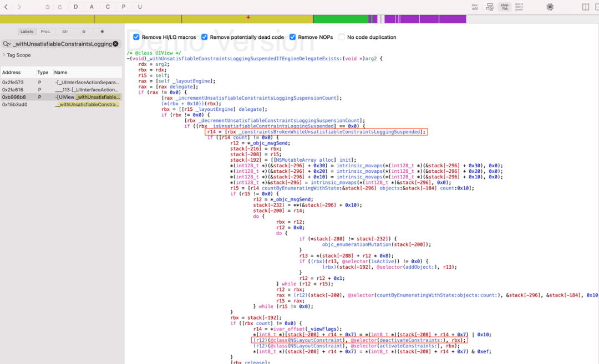Go forward in navigation history

[x=19, y=7]
